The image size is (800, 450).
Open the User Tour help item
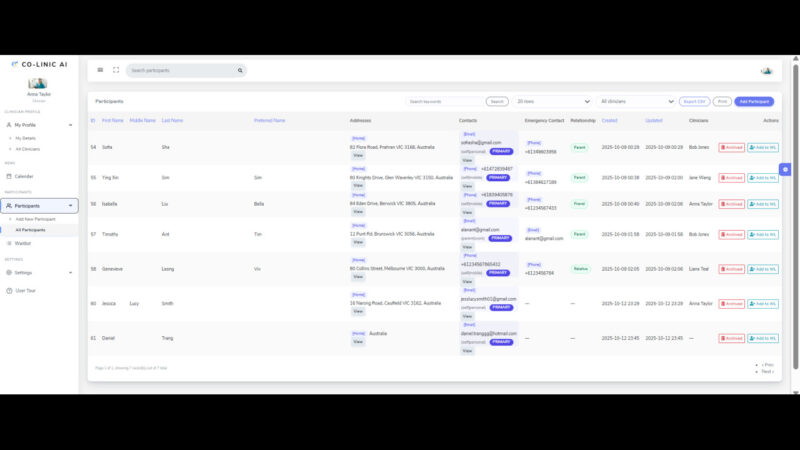point(26,290)
